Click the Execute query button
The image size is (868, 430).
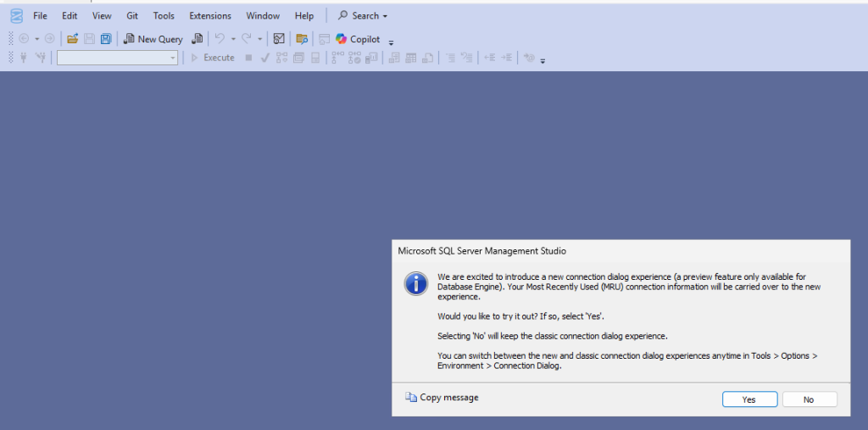[213, 58]
